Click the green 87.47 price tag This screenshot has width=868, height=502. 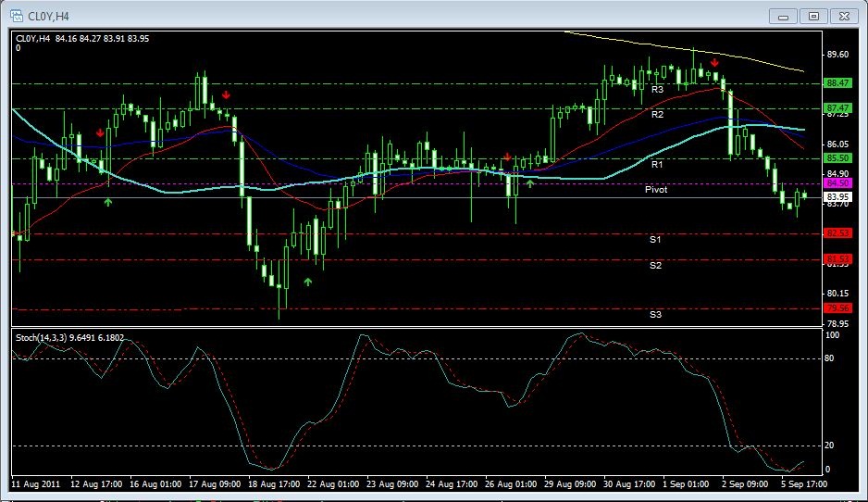(837, 108)
